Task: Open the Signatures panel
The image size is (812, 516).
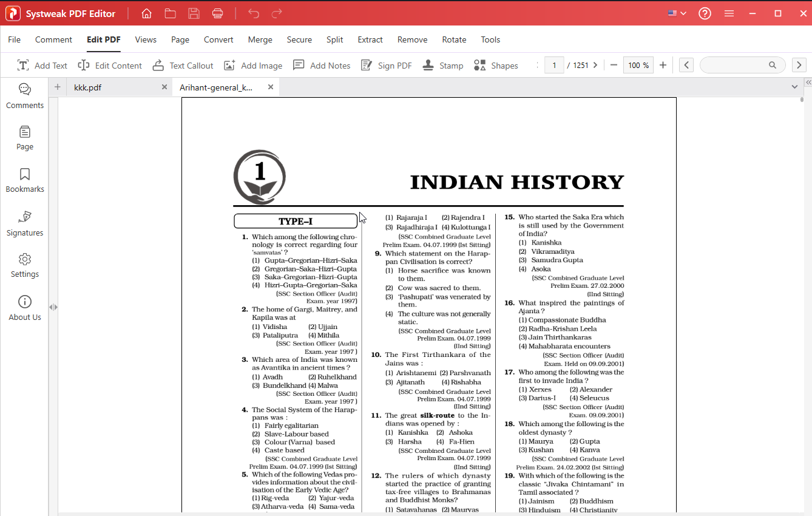Action: coord(24,223)
